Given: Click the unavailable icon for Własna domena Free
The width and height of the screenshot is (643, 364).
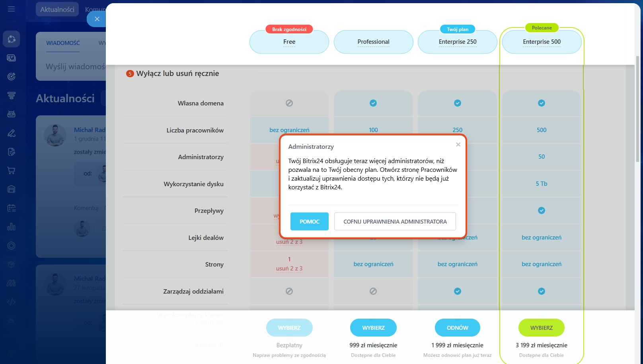Looking at the screenshot, I should pos(289,103).
